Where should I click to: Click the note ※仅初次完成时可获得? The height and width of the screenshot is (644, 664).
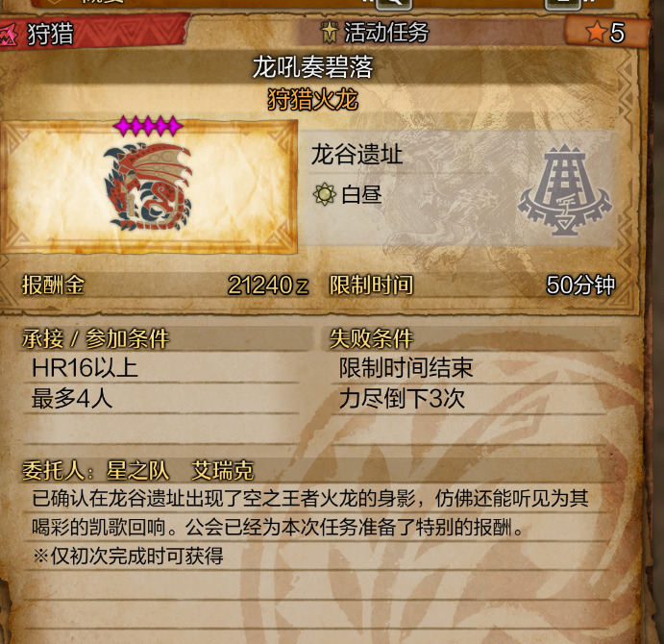129,556
